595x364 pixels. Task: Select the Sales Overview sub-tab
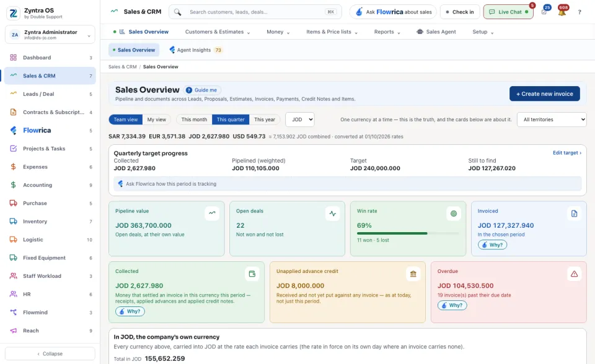click(x=134, y=50)
